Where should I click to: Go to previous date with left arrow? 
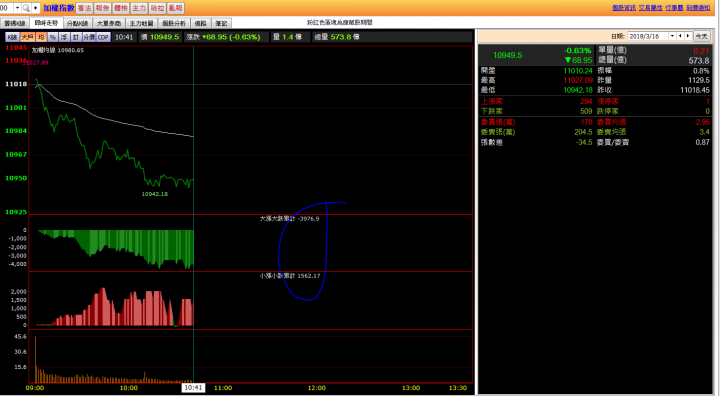click(680, 36)
